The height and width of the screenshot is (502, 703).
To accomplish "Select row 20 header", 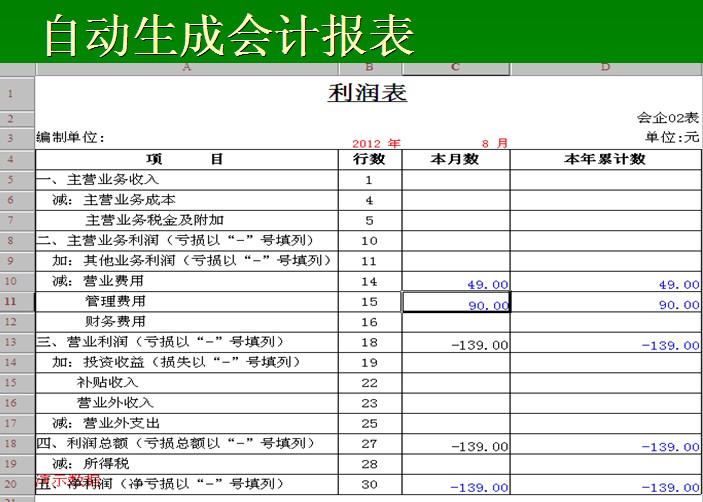I will (x=17, y=485).
